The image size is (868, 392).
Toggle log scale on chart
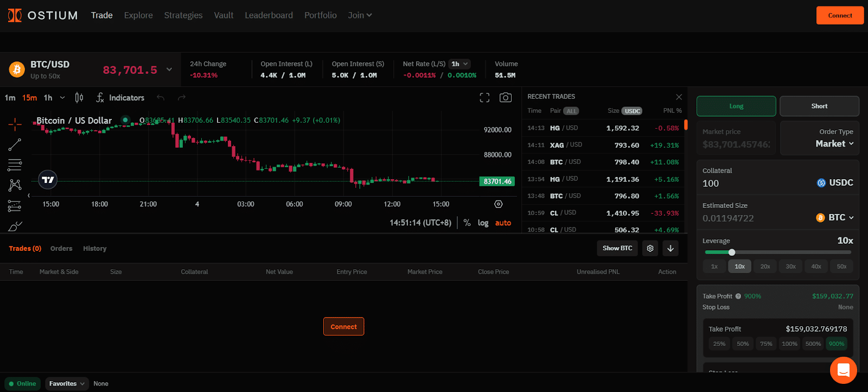click(483, 223)
